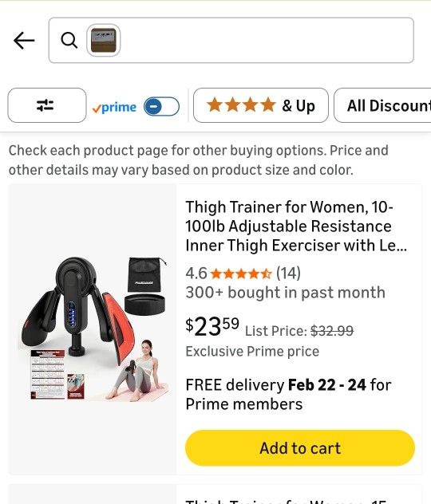
Task: Filter by four stars & Up
Action: click(261, 105)
